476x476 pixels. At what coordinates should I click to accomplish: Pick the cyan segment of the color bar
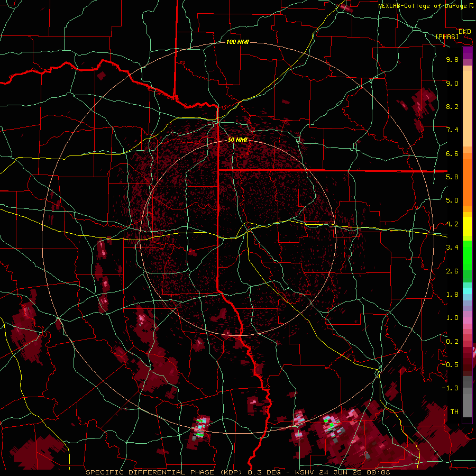[467, 290]
